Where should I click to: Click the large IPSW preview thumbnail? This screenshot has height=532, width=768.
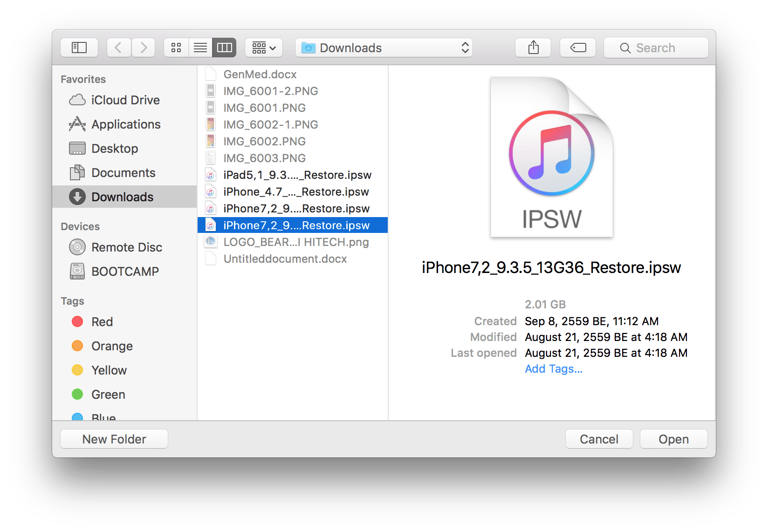coord(552,157)
